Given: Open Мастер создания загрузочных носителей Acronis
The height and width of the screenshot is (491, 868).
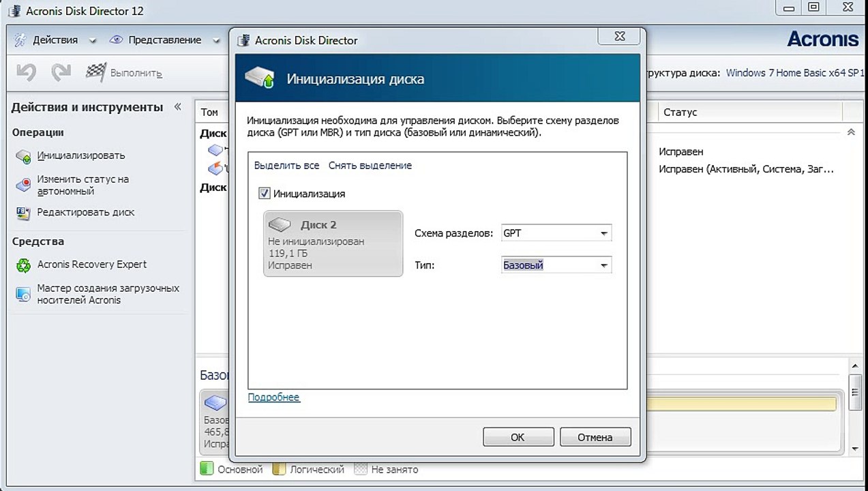Looking at the screenshot, I should (x=108, y=294).
